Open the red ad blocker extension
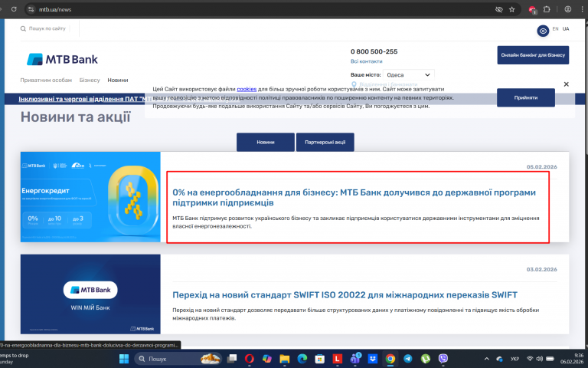Image resolution: width=588 pixels, height=368 pixels. tap(532, 10)
